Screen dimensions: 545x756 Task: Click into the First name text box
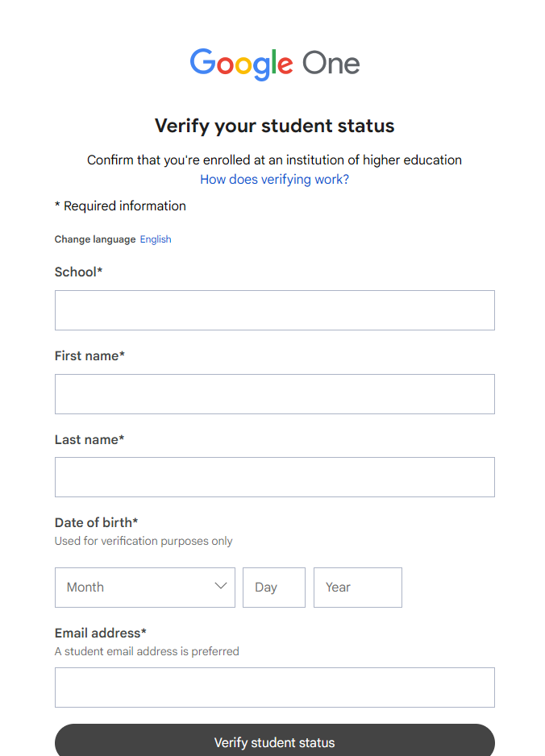pos(274,394)
